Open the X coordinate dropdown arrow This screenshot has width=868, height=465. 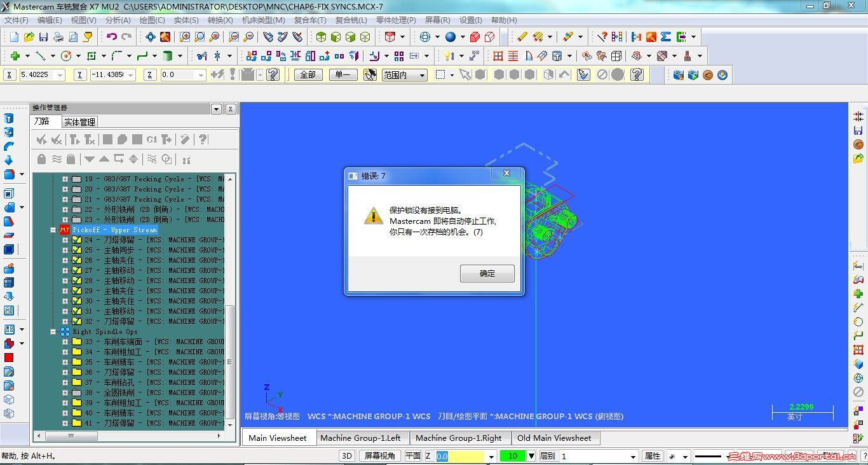61,75
